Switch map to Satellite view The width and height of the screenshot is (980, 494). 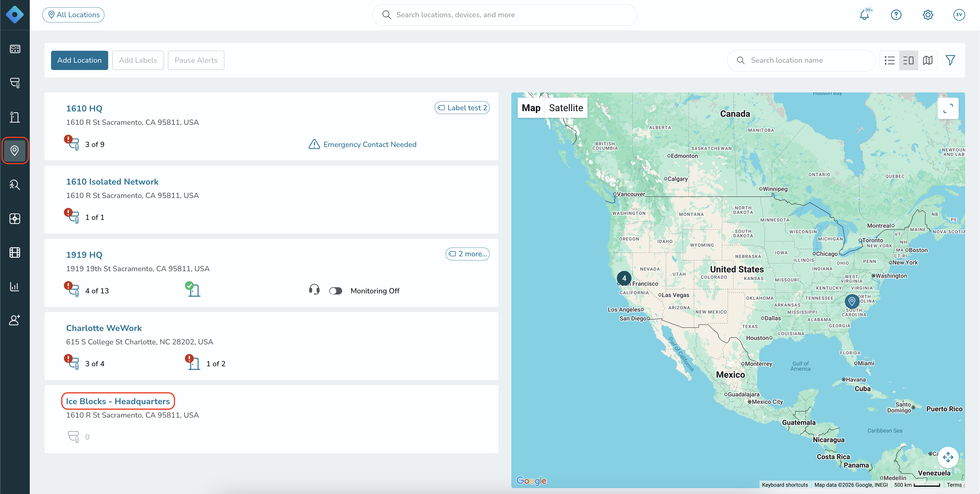(566, 108)
